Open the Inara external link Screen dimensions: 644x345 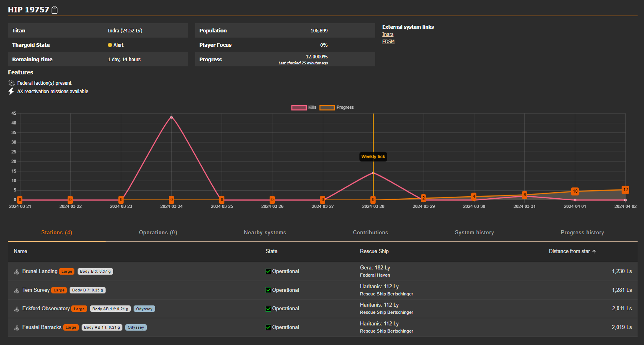click(x=388, y=34)
